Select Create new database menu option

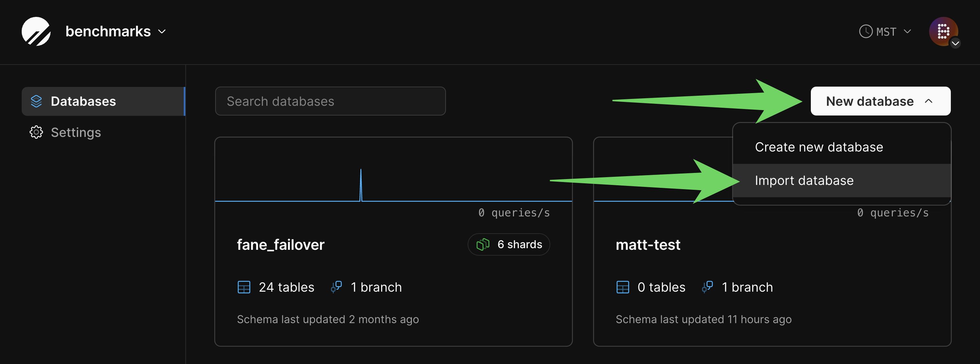819,147
